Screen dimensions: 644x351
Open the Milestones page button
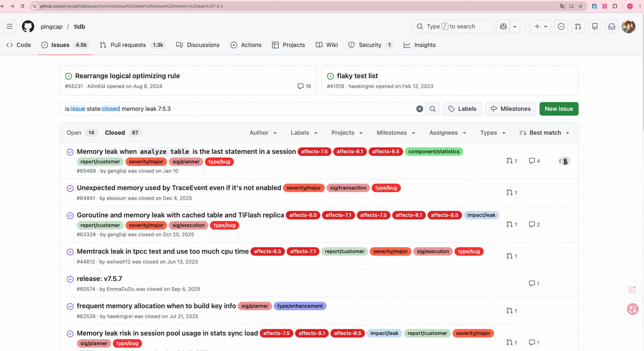pos(511,109)
